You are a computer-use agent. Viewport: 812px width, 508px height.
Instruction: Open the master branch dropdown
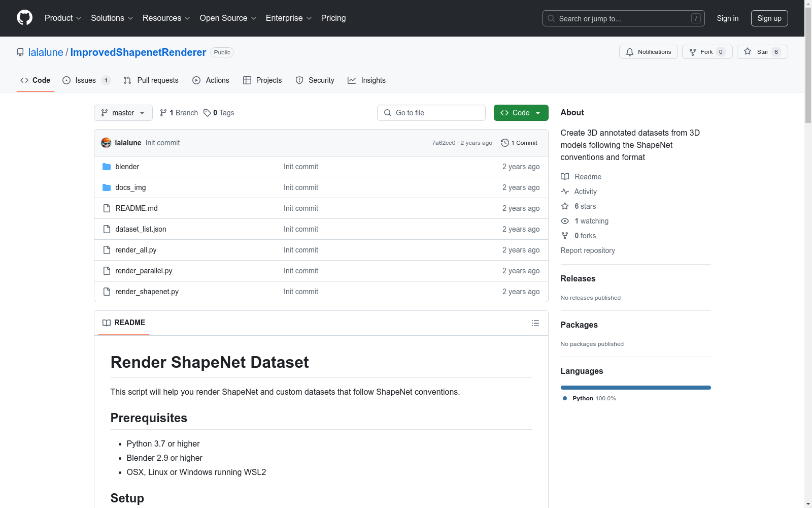tap(123, 113)
